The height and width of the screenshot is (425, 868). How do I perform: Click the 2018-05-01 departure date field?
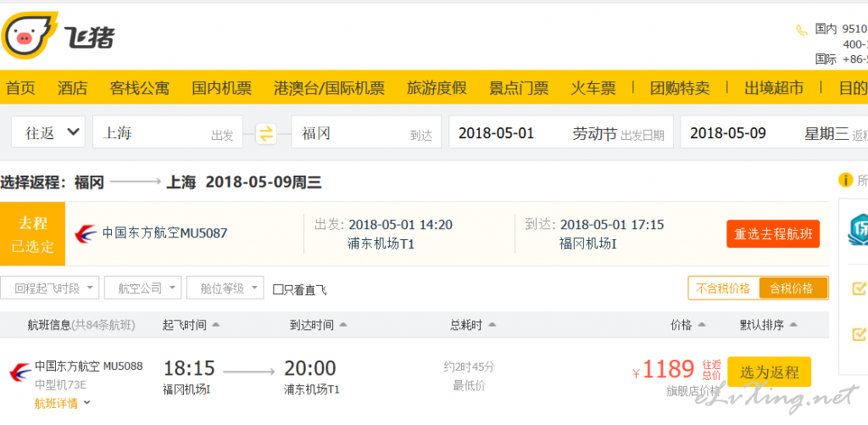point(561,131)
